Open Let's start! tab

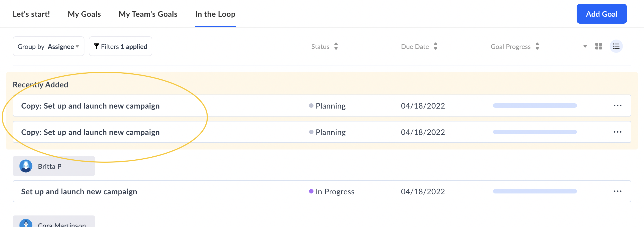[31, 14]
